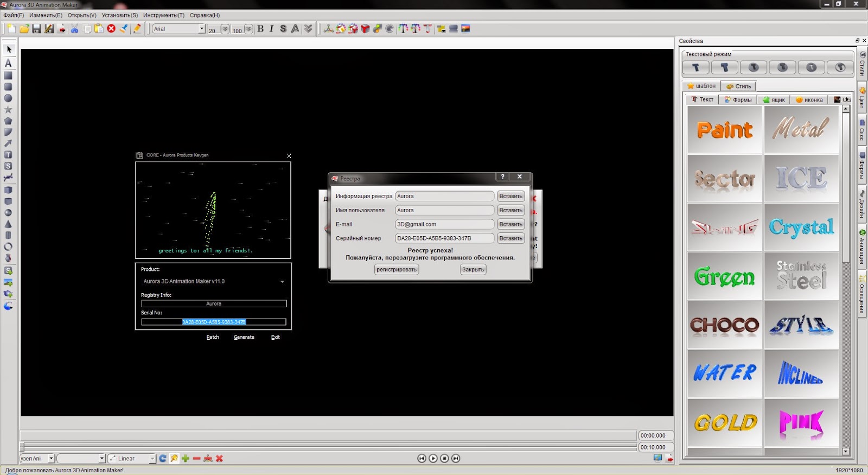The image size is (868, 475).
Task: Pick the rectangle shape tool
Action: [x=8, y=75]
